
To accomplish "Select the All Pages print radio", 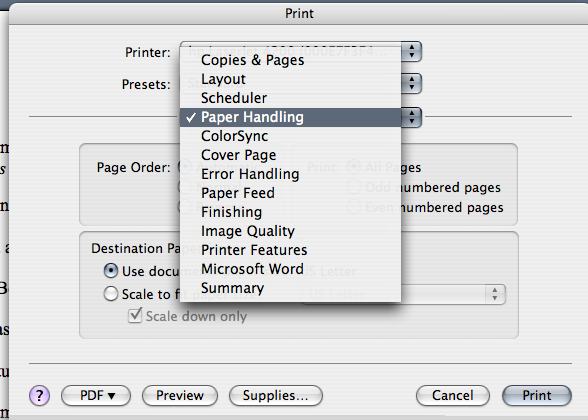I will pos(354,167).
